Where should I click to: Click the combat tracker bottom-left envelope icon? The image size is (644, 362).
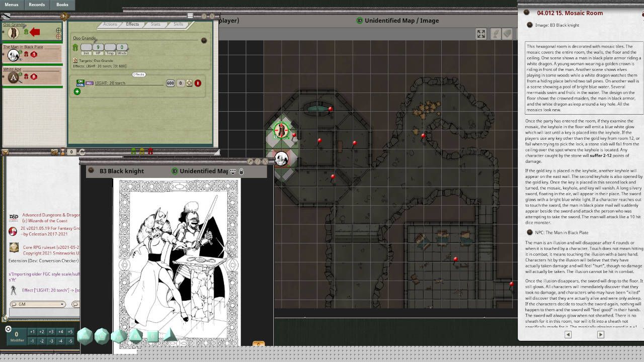[5, 152]
